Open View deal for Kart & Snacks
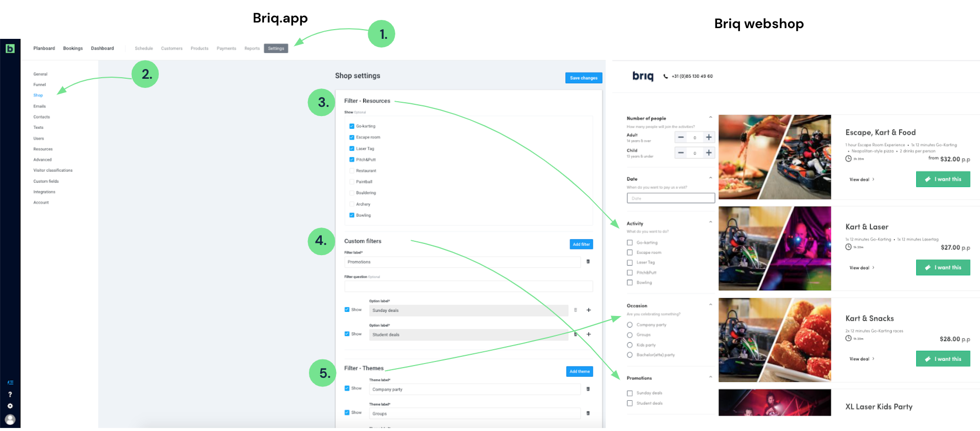 click(862, 359)
